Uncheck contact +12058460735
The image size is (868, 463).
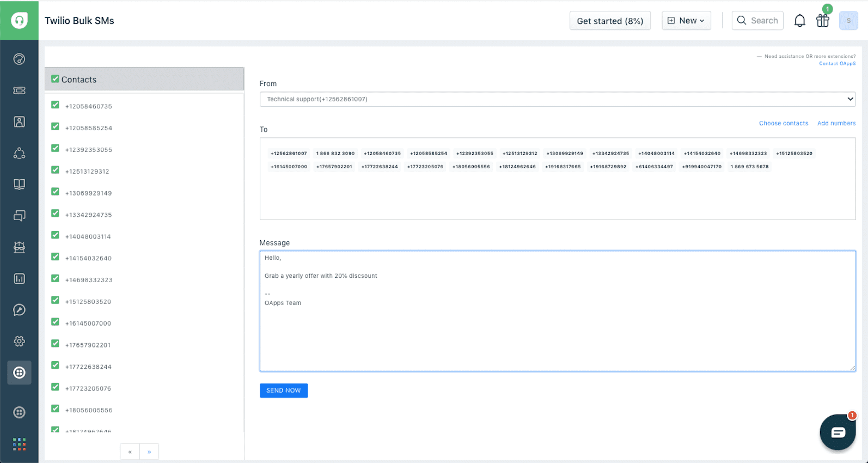tap(55, 105)
